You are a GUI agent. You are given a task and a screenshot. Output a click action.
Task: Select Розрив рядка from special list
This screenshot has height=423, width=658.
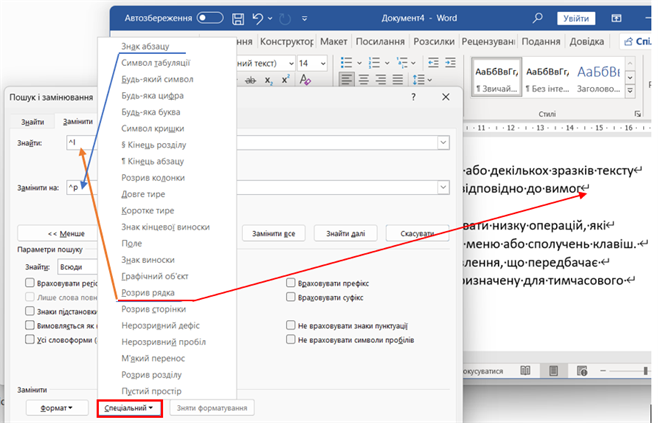[x=147, y=293]
